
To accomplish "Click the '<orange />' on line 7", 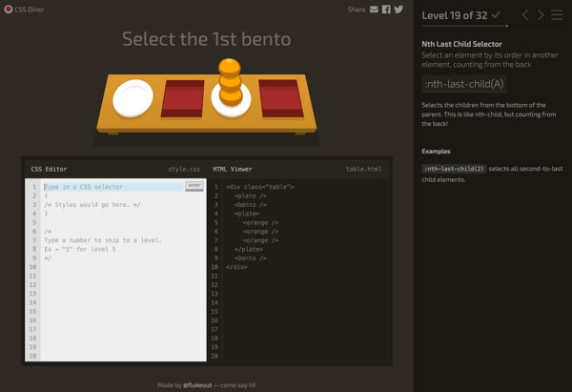I will point(261,240).
